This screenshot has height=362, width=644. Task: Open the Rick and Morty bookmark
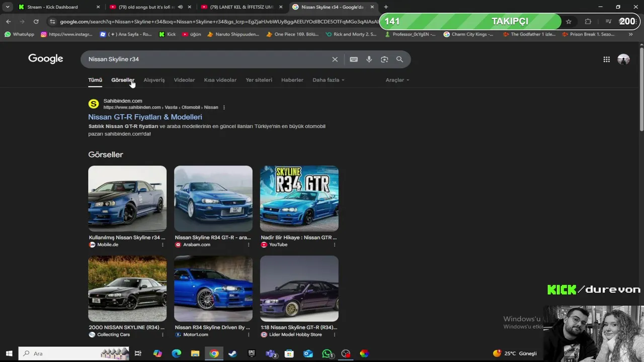tap(351, 34)
